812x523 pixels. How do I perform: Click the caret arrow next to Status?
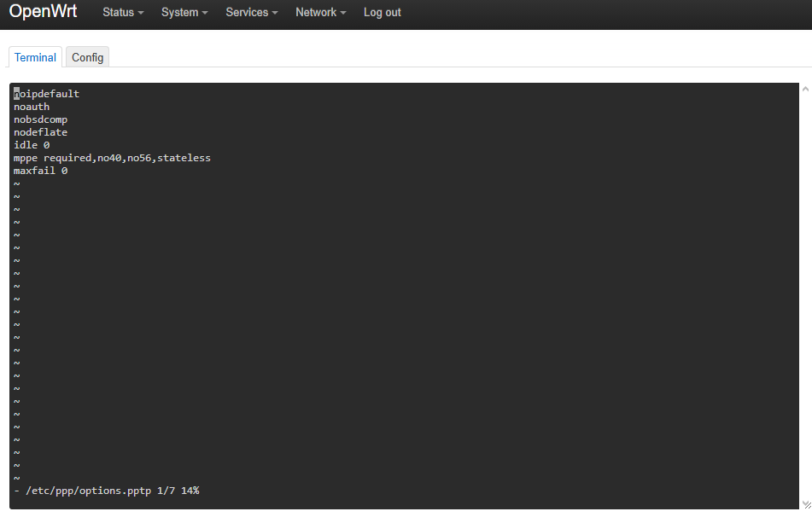(x=141, y=13)
